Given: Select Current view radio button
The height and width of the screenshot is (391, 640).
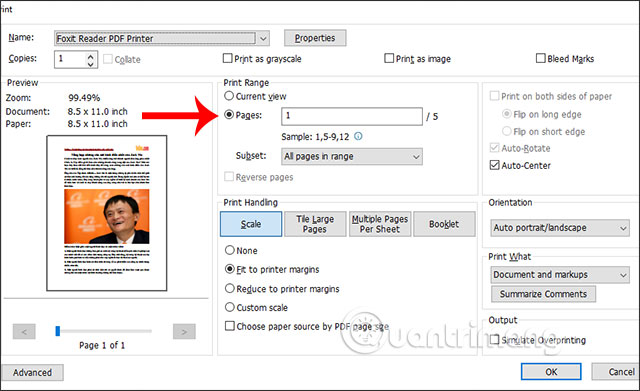Looking at the screenshot, I should [x=229, y=96].
